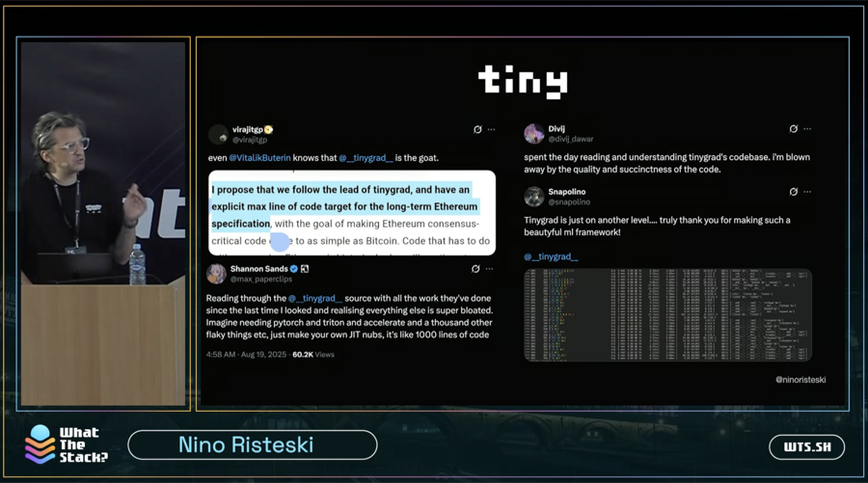The image size is (868, 483).
Task: Click Divij's 'spent the day reading' tweet text
Action: (667, 163)
